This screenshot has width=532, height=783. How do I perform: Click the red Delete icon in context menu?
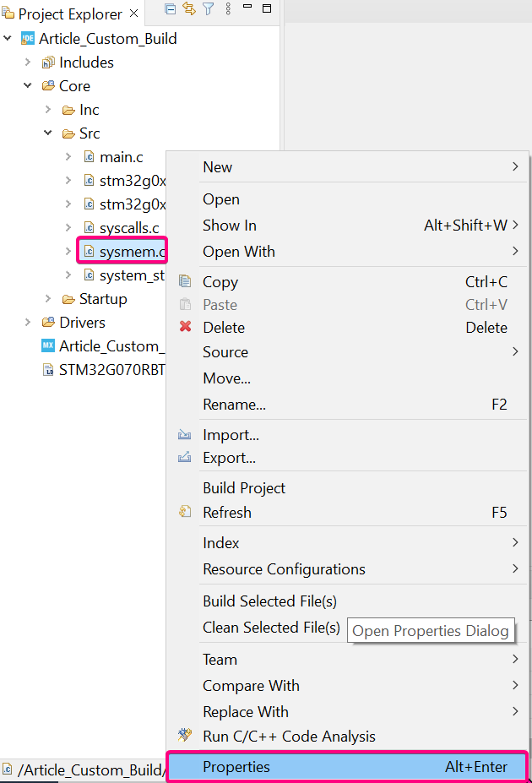(x=186, y=327)
